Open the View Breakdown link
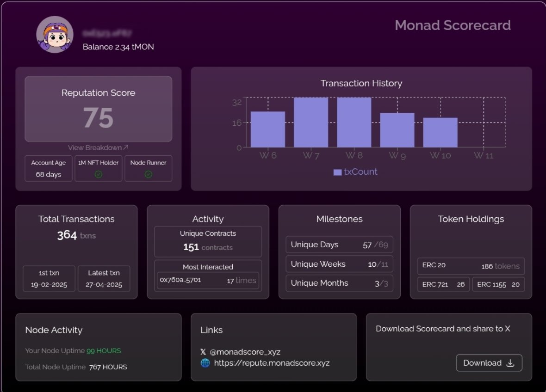Viewport: 546px width, 392px height. [x=99, y=147]
